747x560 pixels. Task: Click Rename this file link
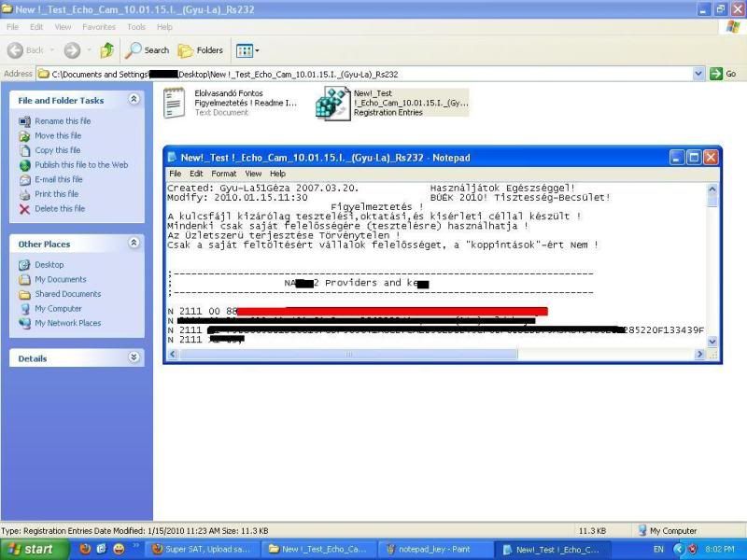[x=63, y=121]
